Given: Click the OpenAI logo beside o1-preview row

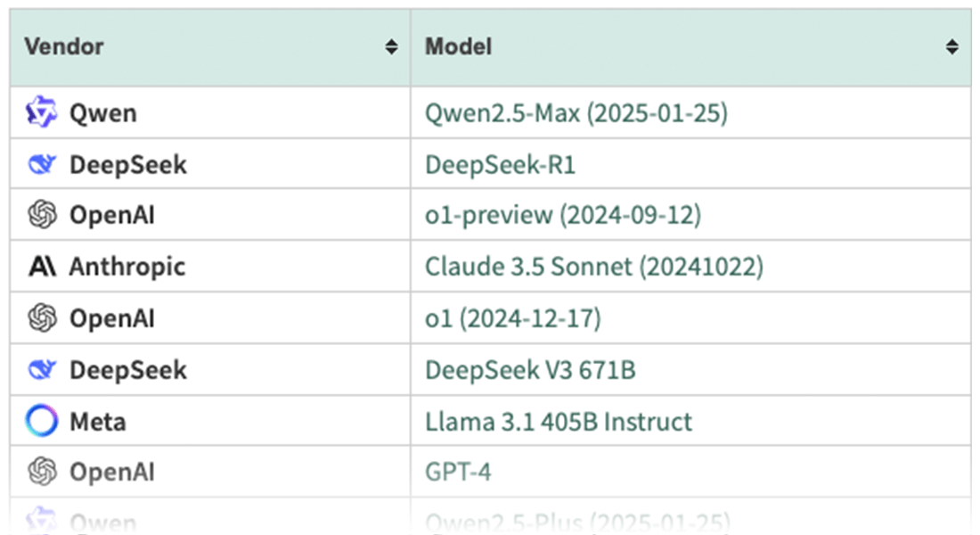Looking at the screenshot, I should [41, 216].
